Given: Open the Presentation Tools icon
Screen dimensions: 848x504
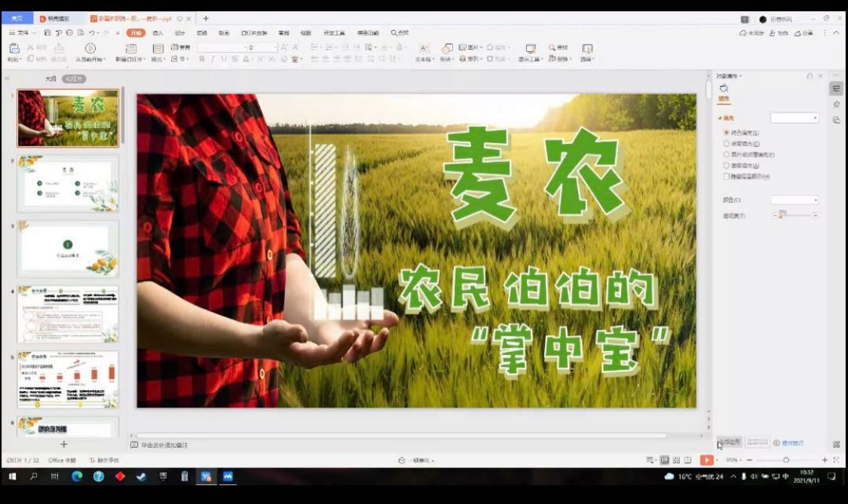Looking at the screenshot, I should click(531, 48).
